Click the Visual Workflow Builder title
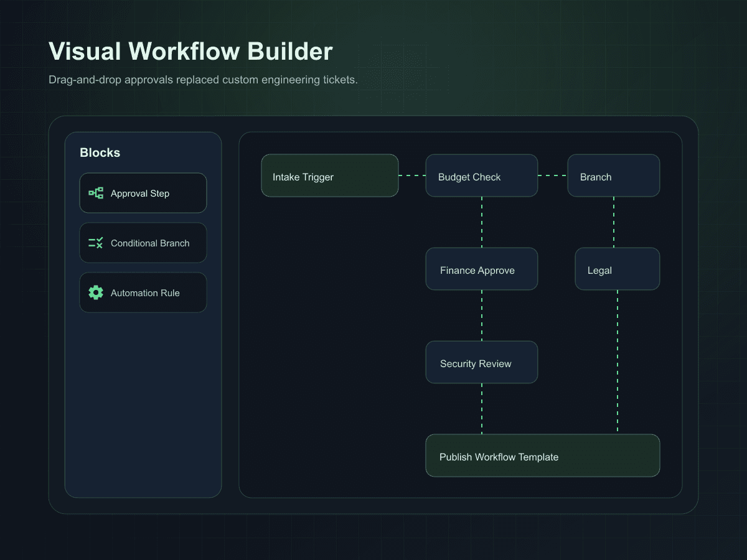Screen dimensions: 747x560 pos(190,51)
